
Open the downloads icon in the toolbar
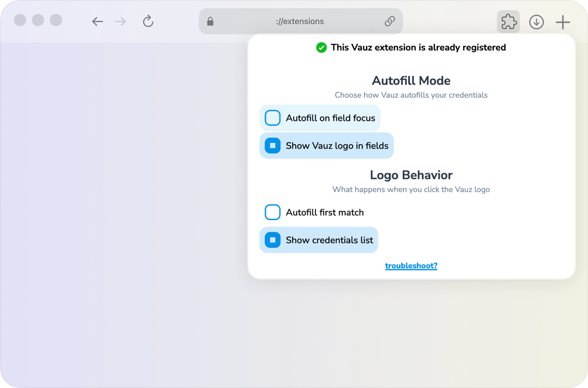click(x=536, y=22)
